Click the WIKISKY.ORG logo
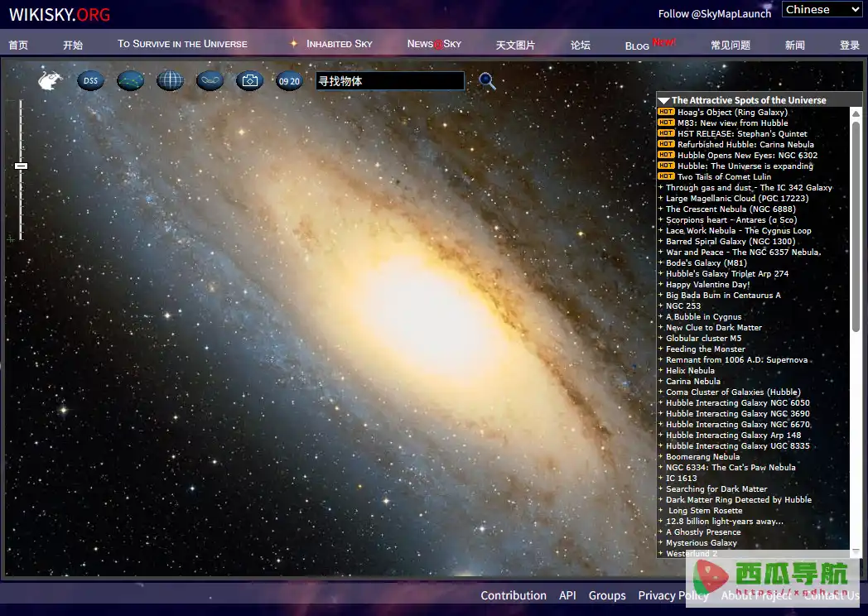 click(60, 15)
